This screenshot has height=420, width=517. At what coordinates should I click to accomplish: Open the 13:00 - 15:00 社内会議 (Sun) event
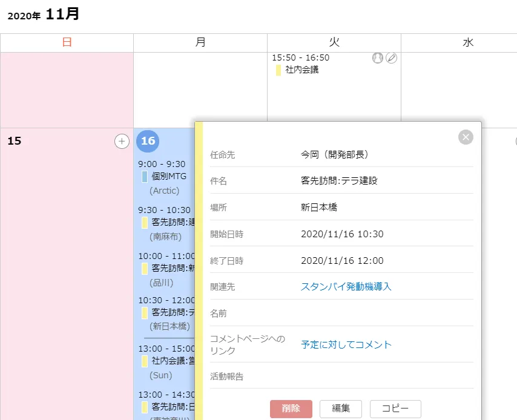point(165,362)
